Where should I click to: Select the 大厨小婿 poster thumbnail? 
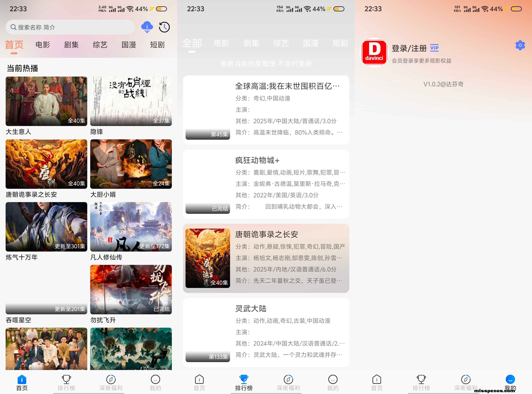pos(131,164)
